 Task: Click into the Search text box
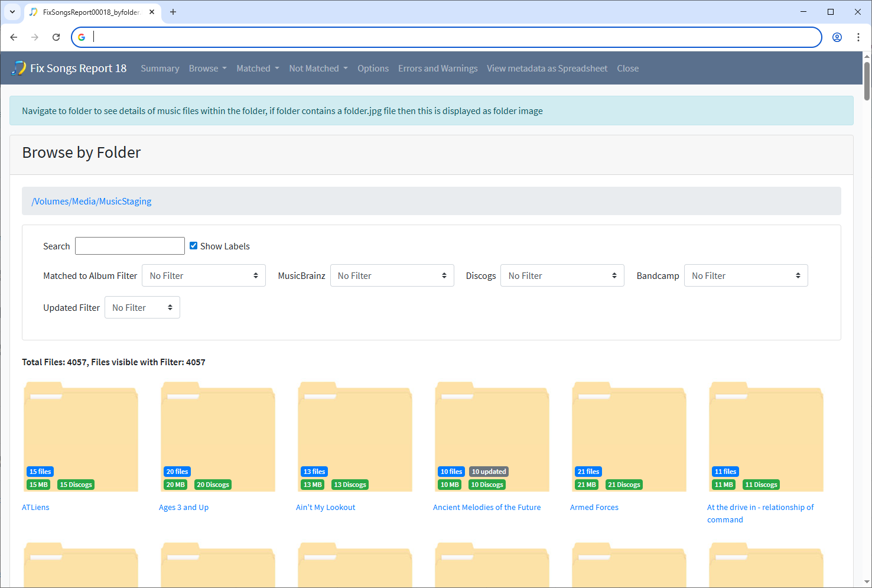tap(130, 246)
